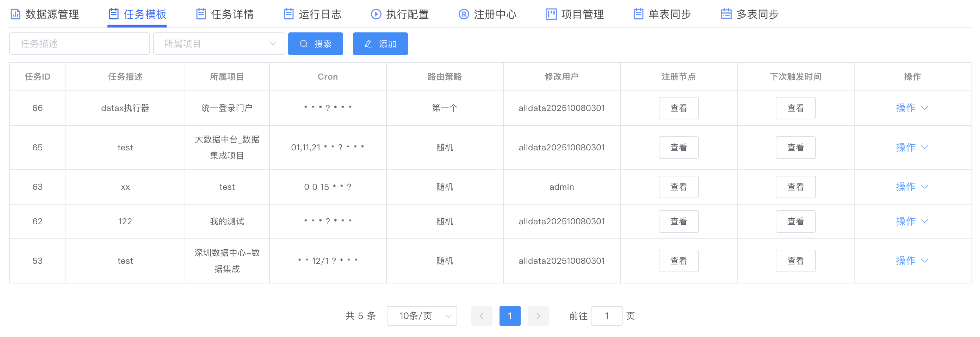Click the 任务详情 clipboard icon
This screenshot has height=337, width=980.
pos(201,14)
